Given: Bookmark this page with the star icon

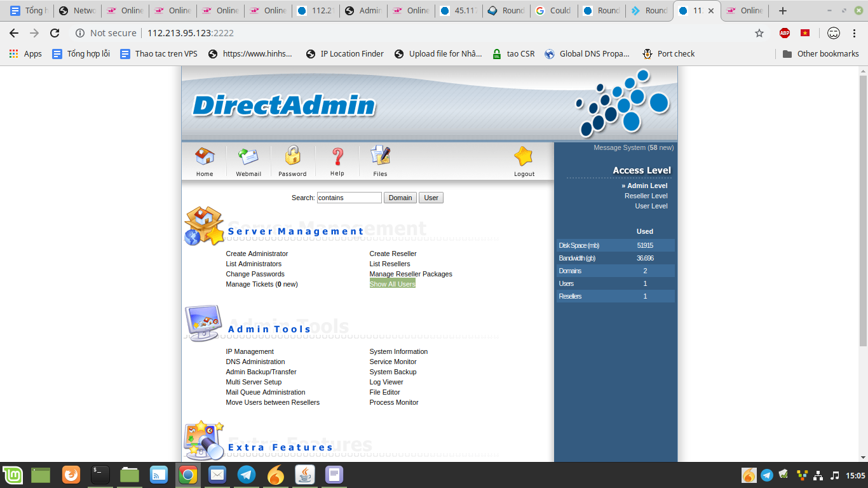Looking at the screenshot, I should 759,33.
